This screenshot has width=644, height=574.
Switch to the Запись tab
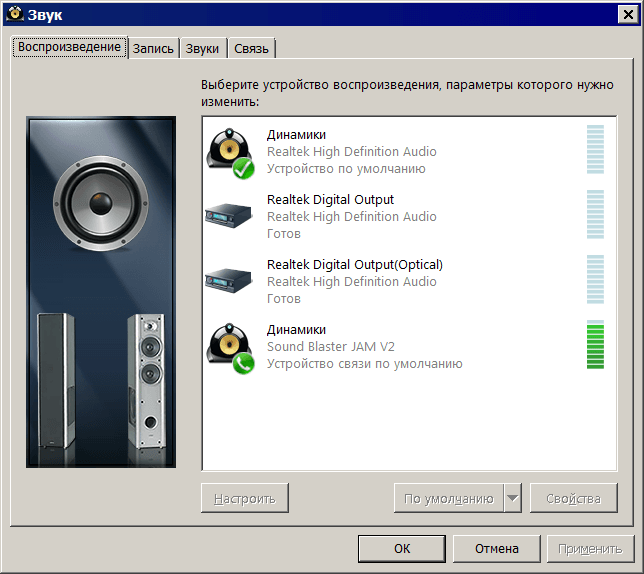[153, 48]
